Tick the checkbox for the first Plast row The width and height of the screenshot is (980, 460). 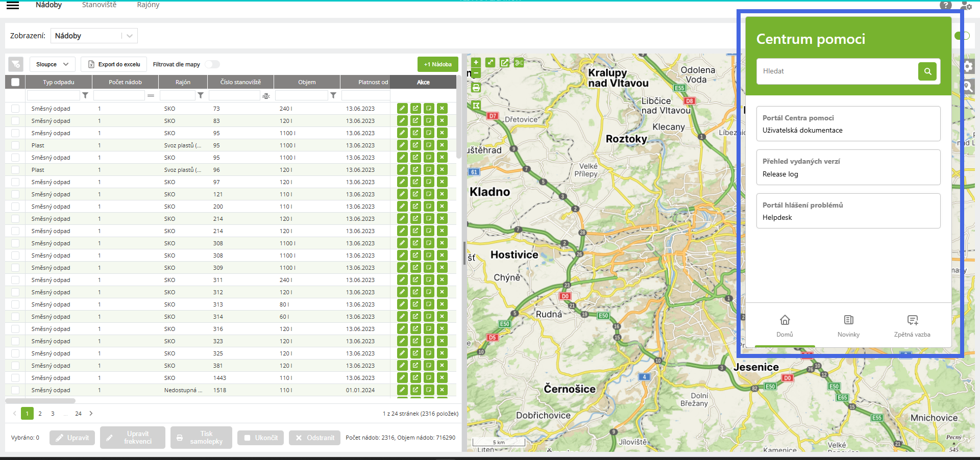tap(15, 145)
